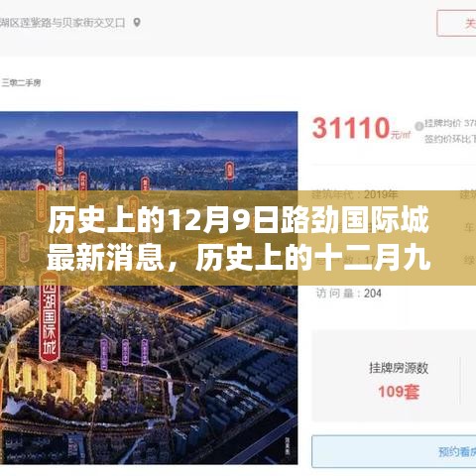The width and height of the screenshot is (476, 476).
Task: Click the red cylinder marker near top right of aerial photo
Action: (230, 171)
